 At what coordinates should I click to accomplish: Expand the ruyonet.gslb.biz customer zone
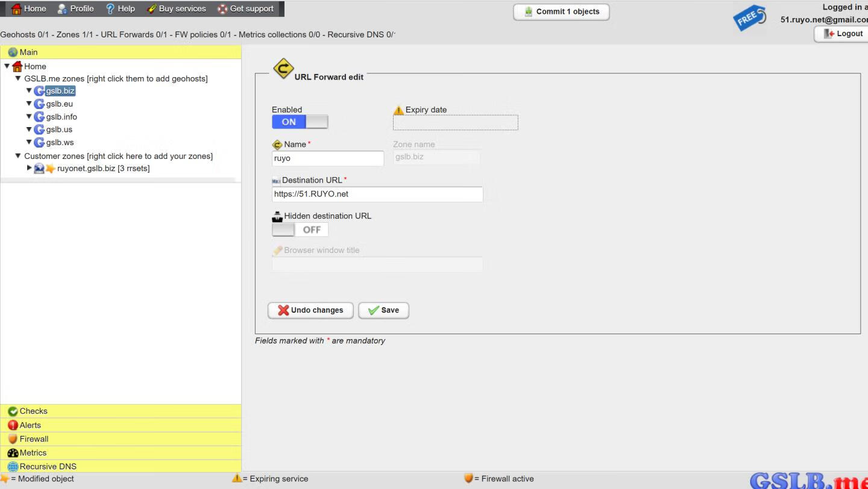pyautogui.click(x=29, y=168)
